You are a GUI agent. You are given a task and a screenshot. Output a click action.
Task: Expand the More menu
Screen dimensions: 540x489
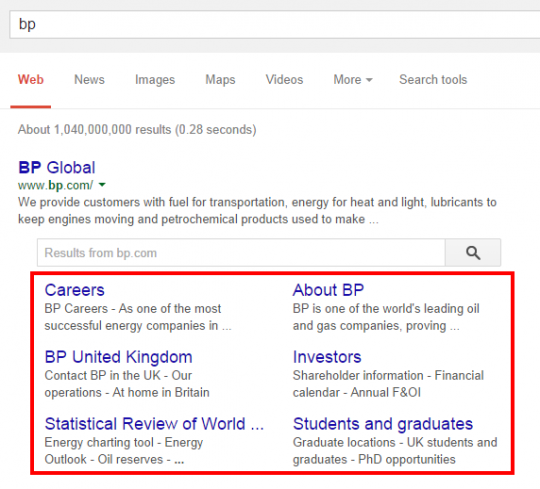(x=353, y=80)
